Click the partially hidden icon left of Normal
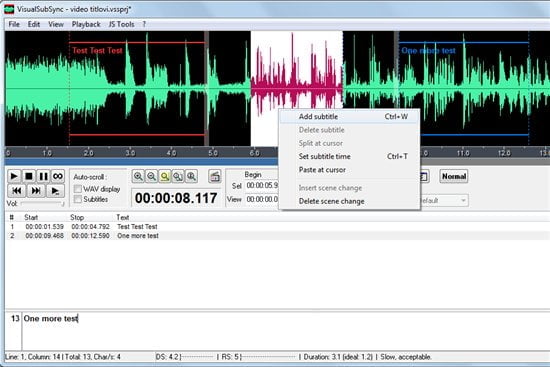Viewport: 550px width, 367px height. (424, 176)
